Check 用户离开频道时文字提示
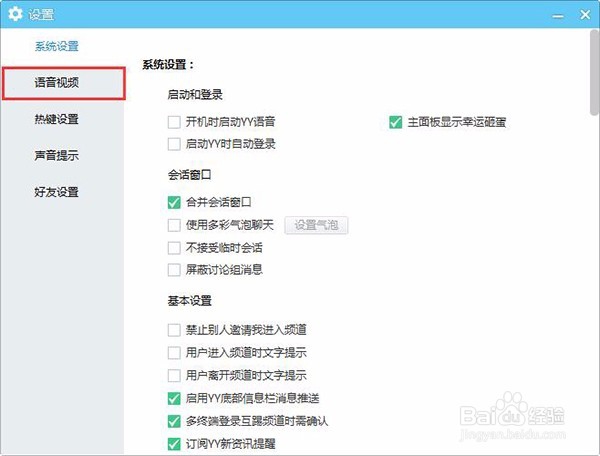Viewport: 600px width, 456px height. pos(174,375)
